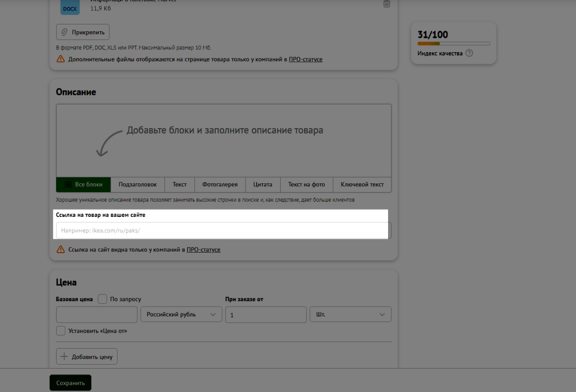Click the paperclip icon in the Прикрепить button
The width and height of the screenshot is (576, 392).
tap(64, 32)
